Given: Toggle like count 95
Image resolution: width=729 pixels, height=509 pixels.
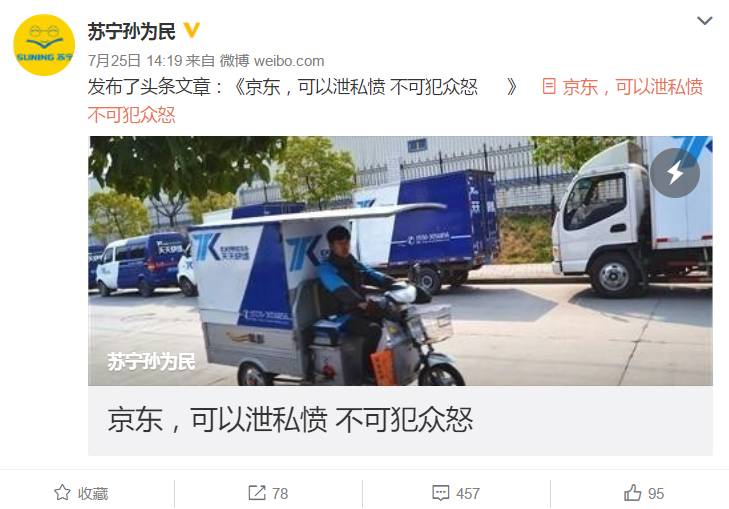Looking at the screenshot, I should [x=656, y=494].
